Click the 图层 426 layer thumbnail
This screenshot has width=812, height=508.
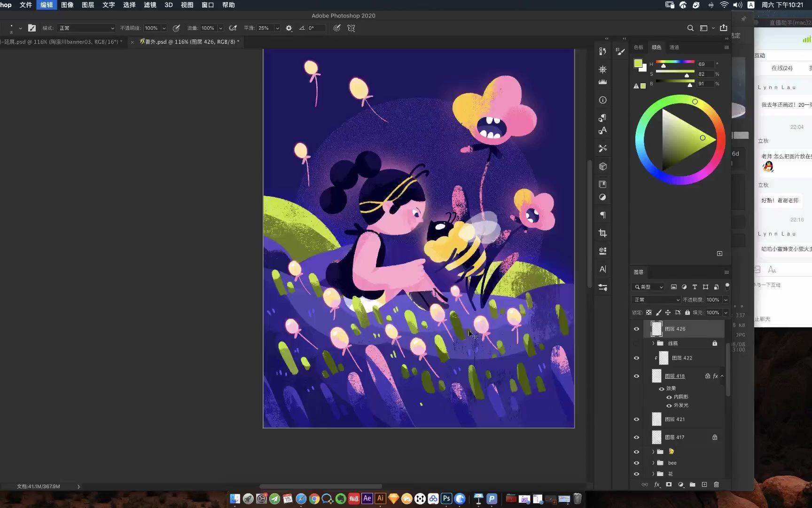pos(656,329)
